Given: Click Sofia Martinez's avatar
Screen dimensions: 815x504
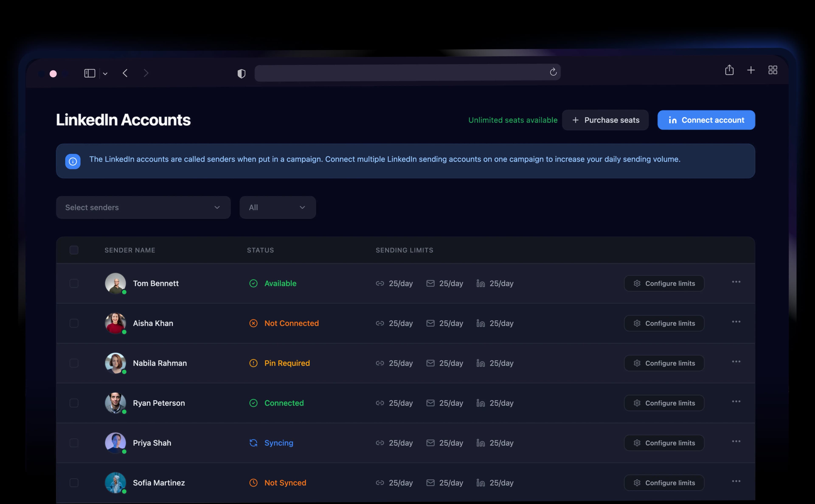Looking at the screenshot, I should (x=115, y=483).
